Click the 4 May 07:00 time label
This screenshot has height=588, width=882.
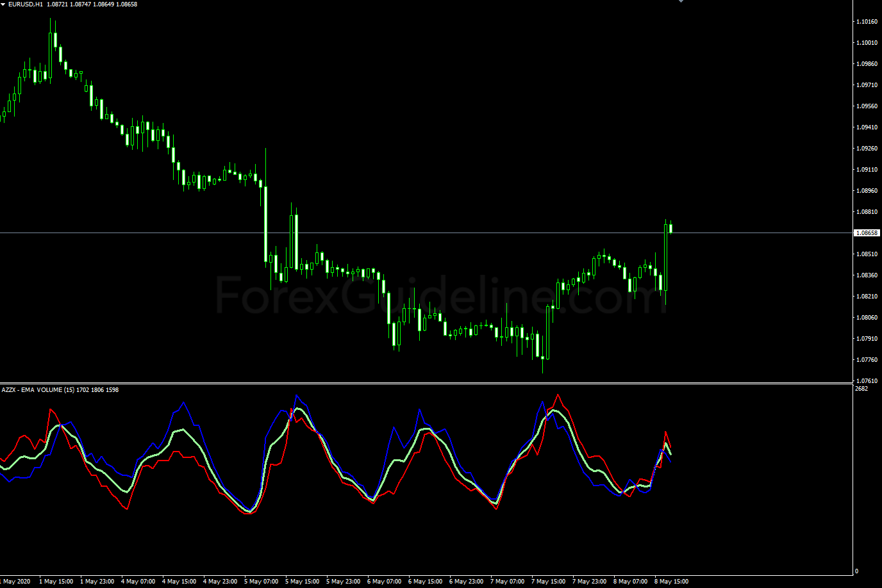point(138,582)
